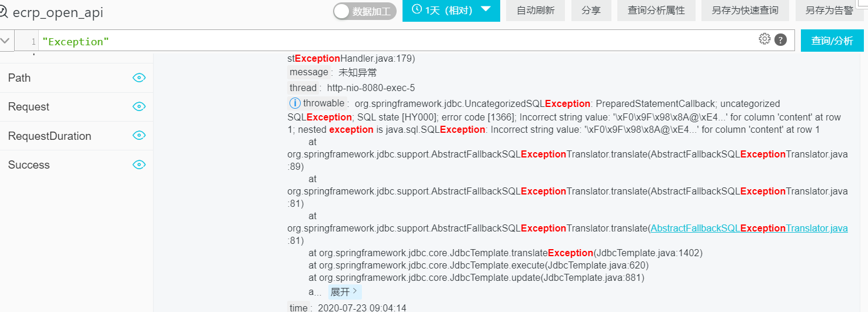Select the Request field name
The height and width of the screenshot is (312, 868).
(29, 106)
